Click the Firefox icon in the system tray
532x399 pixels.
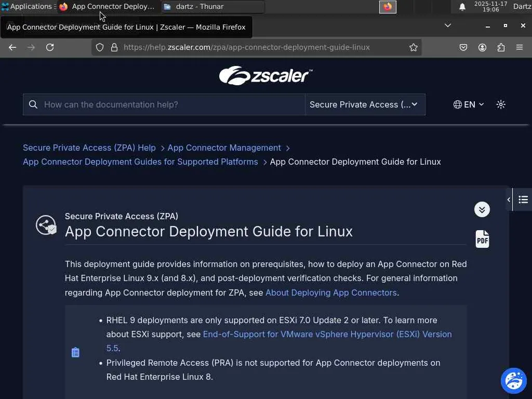tap(388, 7)
